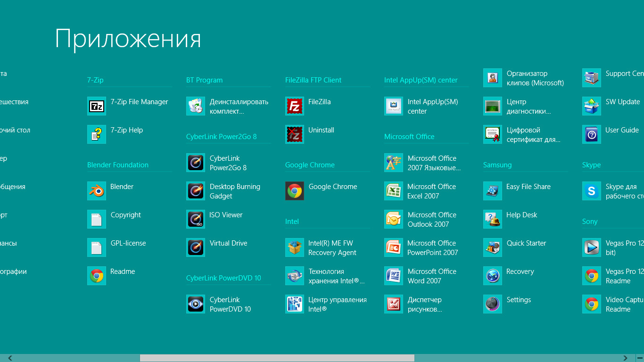This screenshot has width=644, height=362.
Task: Click the CyberLink Power2Go 8 group header
Action: [222, 137]
